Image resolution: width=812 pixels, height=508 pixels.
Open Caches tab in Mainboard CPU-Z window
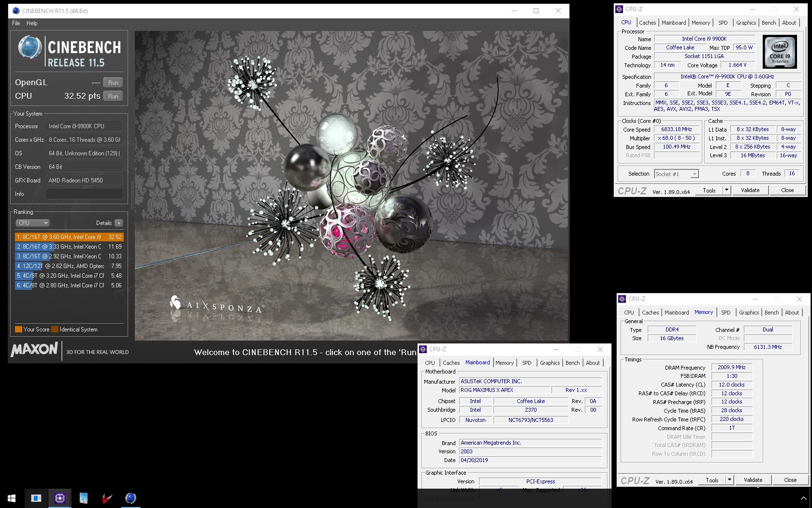click(x=451, y=363)
